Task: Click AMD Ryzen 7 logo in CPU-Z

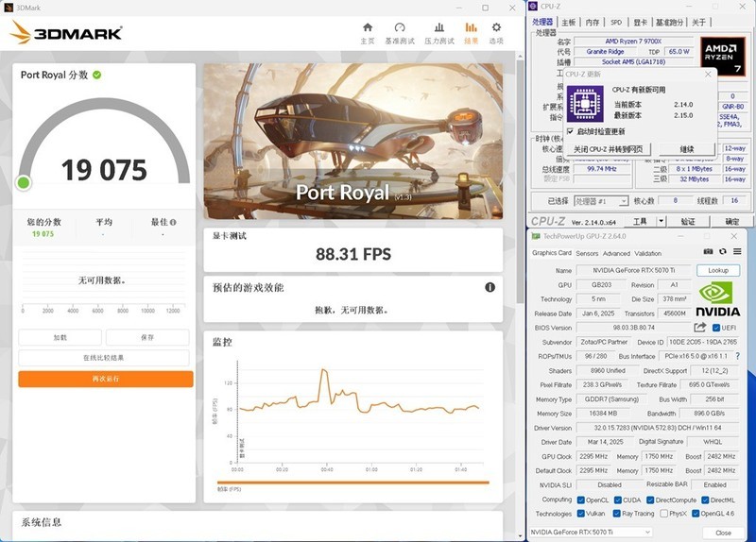Action: [722, 56]
